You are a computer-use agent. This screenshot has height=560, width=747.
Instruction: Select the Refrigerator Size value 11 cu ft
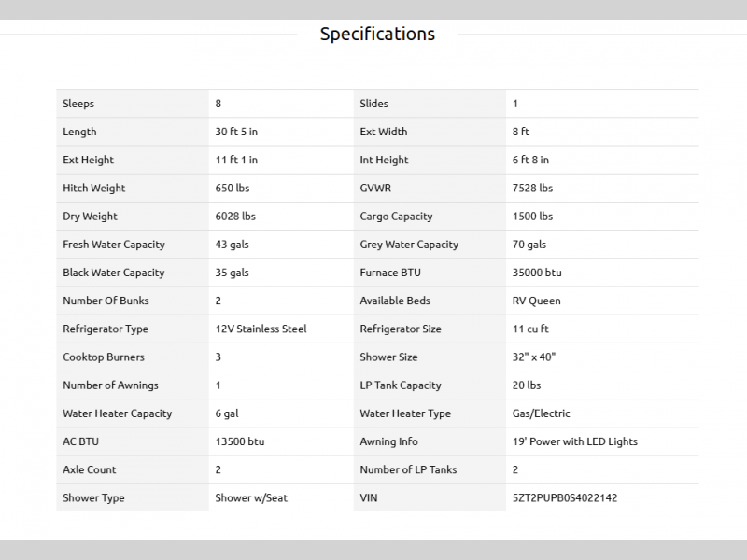click(x=532, y=329)
